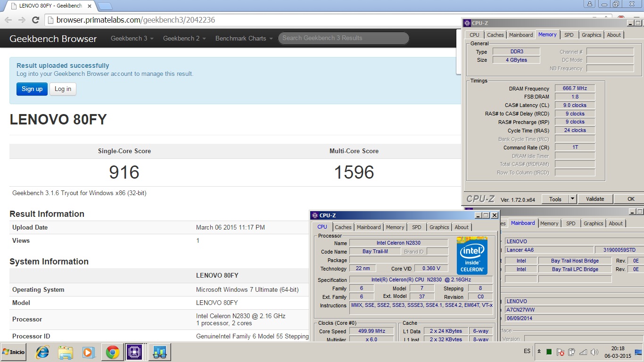644x362 pixels.
Task: Switch to CPU-Z on the taskbar
Action: click(x=135, y=352)
